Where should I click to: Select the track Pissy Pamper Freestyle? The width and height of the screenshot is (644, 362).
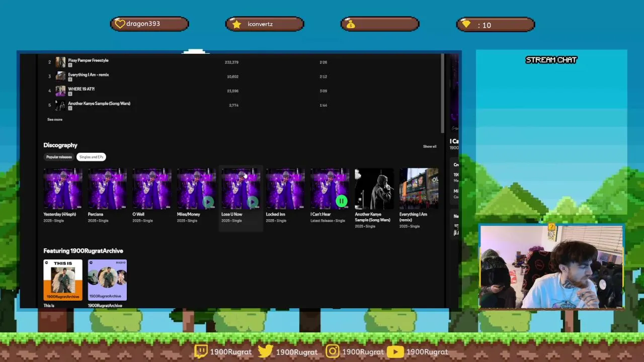coord(88,60)
